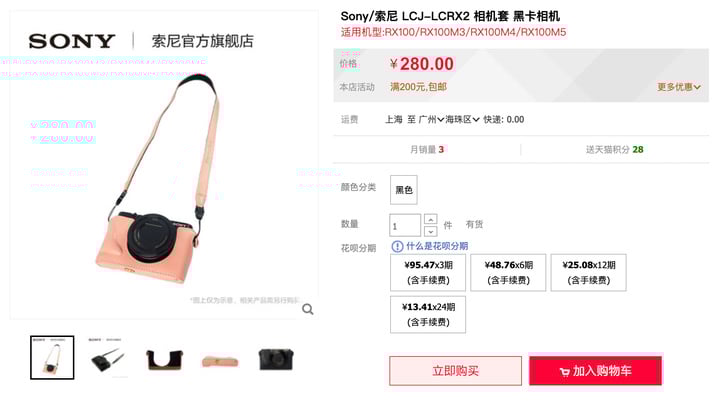The image size is (720, 401).
Task: Click the SONY logo in product image
Action: (72, 41)
